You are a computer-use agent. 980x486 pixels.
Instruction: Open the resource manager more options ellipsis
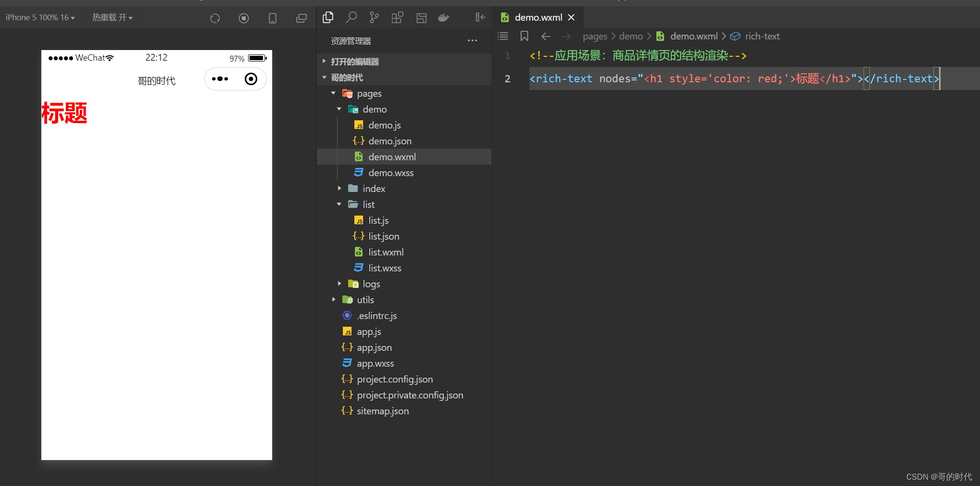[472, 41]
